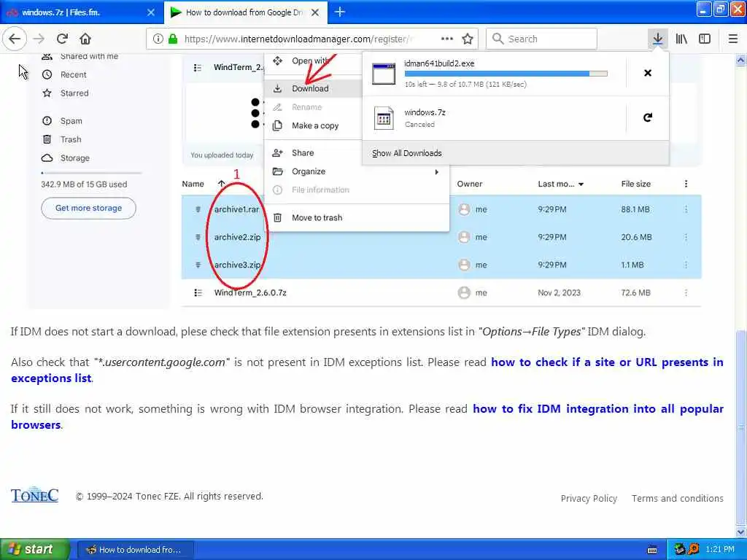The width and height of the screenshot is (747, 560).
Task: Click the Tonec logo
Action: tap(35, 495)
